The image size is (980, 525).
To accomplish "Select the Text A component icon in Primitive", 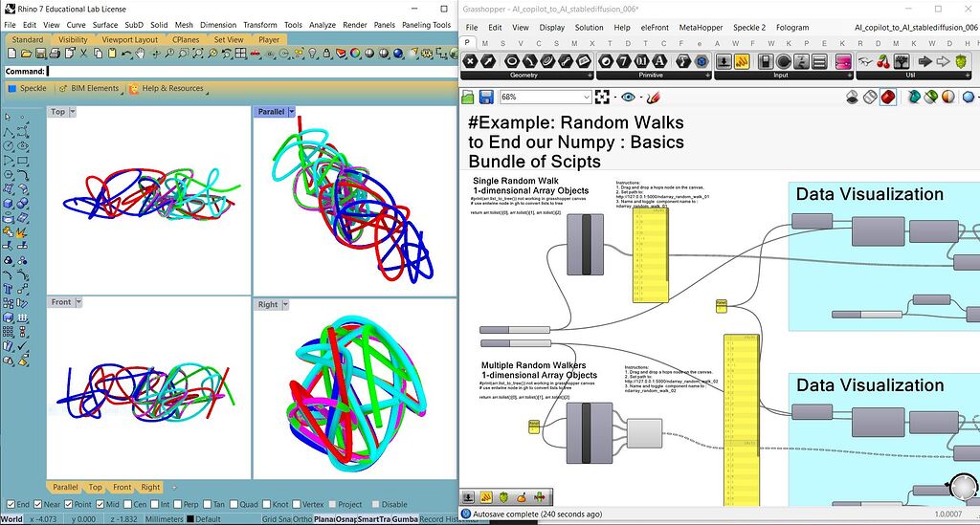I will click(659, 61).
